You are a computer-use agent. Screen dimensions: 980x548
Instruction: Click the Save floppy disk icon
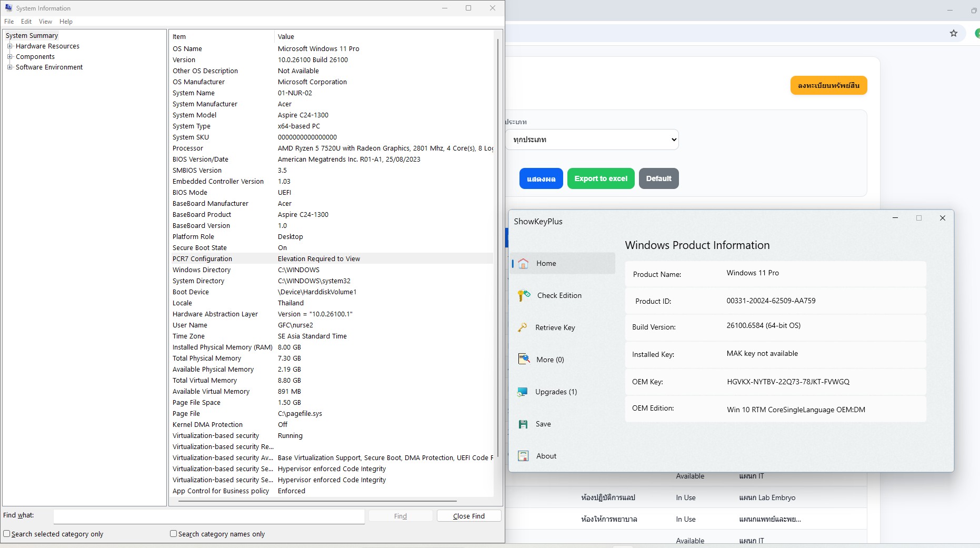tap(523, 424)
